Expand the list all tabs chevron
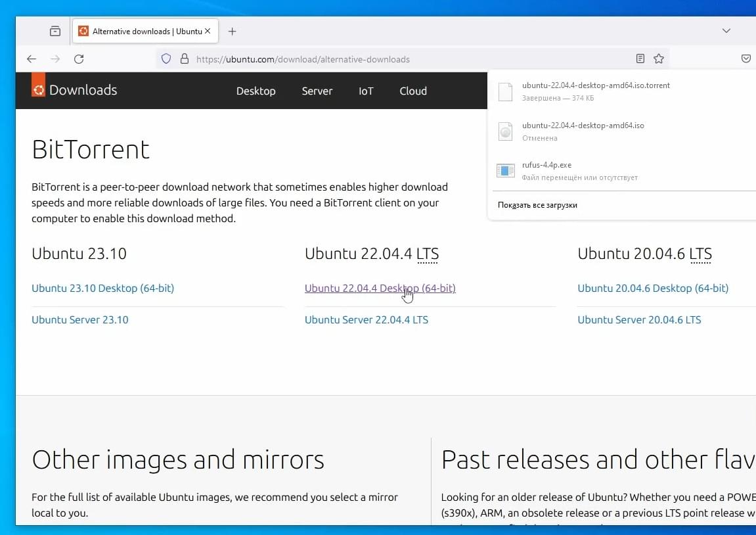 click(x=726, y=31)
